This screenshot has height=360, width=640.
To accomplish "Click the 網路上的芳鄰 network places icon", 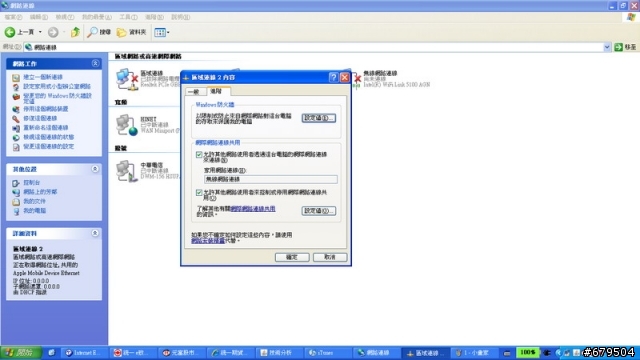I will tap(16, 192).
